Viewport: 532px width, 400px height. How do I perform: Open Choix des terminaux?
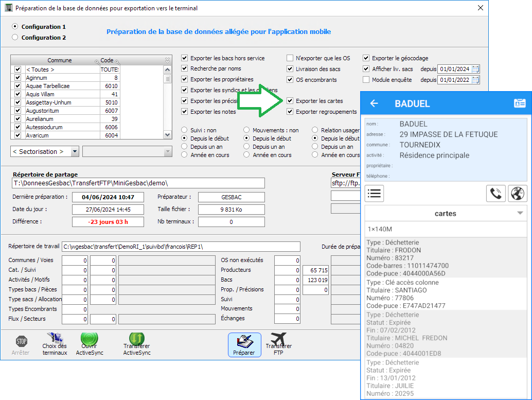[55, 340]
